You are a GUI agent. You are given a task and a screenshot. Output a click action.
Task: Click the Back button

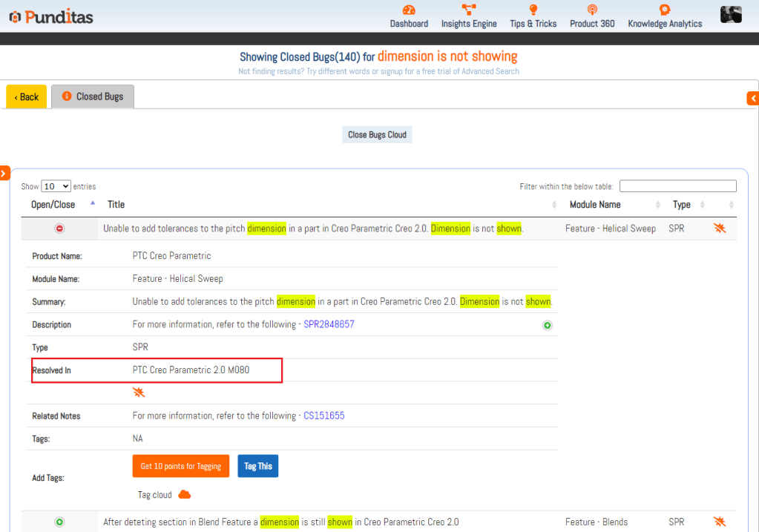point(27,96)
